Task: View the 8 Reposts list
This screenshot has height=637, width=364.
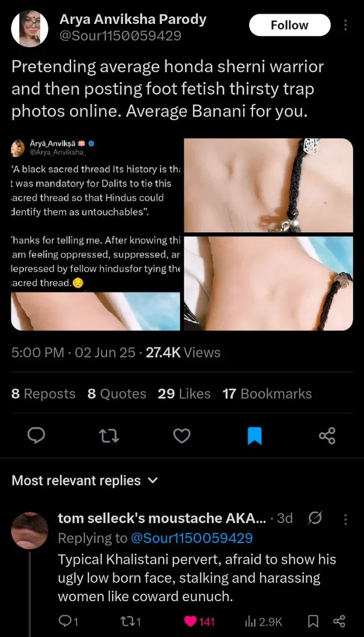Action: (43, 393)
